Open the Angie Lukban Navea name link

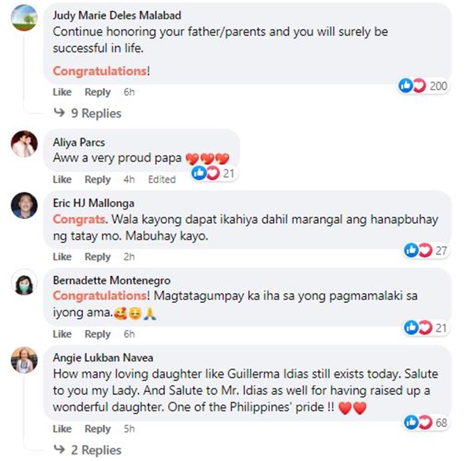click(x=103, y=358)
